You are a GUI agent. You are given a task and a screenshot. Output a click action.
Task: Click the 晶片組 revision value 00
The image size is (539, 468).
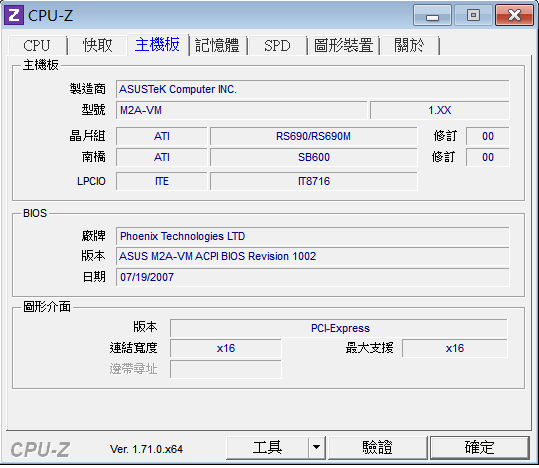pos(488,137)
